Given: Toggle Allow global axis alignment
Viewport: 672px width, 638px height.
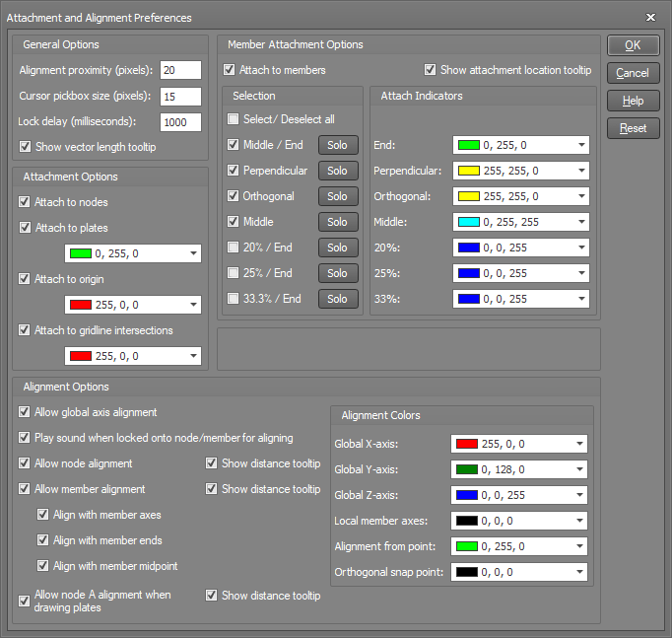Looking at the screenshot, I should click(x=25, y=412).
